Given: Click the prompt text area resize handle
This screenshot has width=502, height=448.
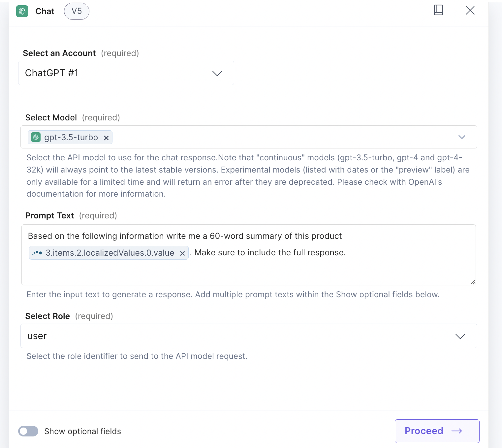Looking at the screenshot, I should 473,282.
